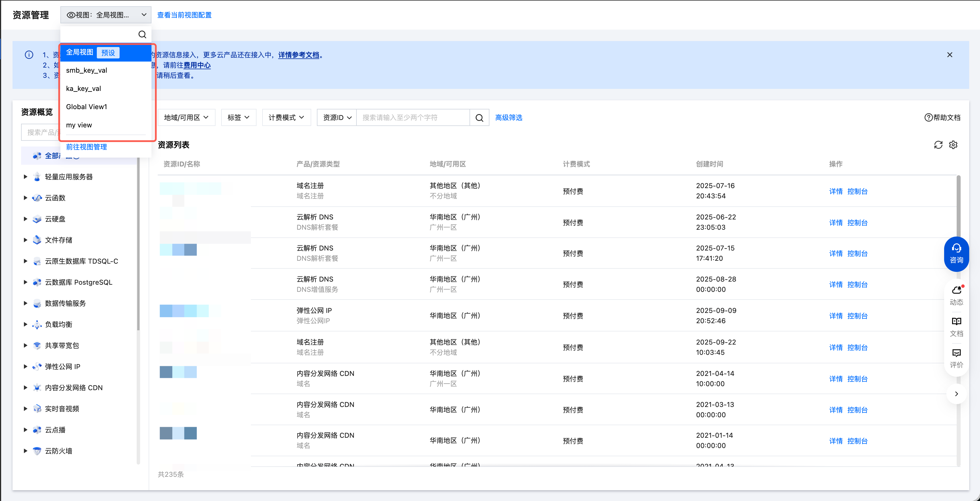The width and height of the screenshot is (980, 501).
Task: Click the 前往视图管理 link
Action: 86,147
